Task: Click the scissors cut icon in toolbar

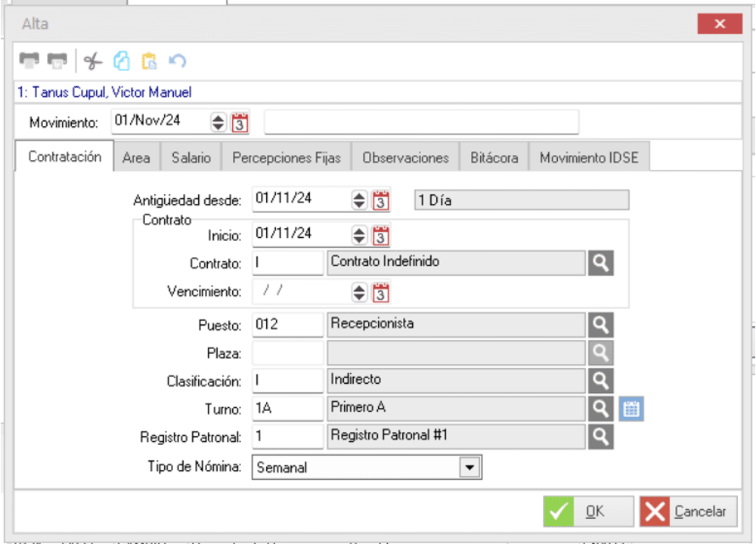Action: (92, 61)
